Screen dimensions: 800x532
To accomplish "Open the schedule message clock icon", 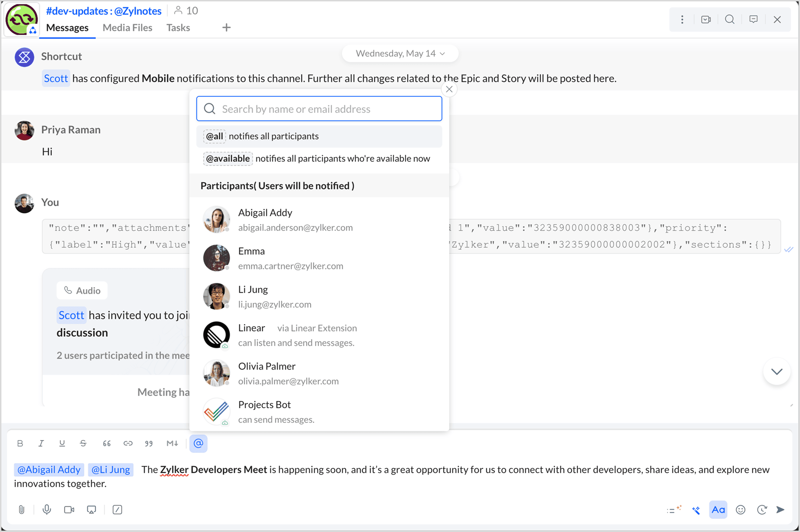I will 762,510.
